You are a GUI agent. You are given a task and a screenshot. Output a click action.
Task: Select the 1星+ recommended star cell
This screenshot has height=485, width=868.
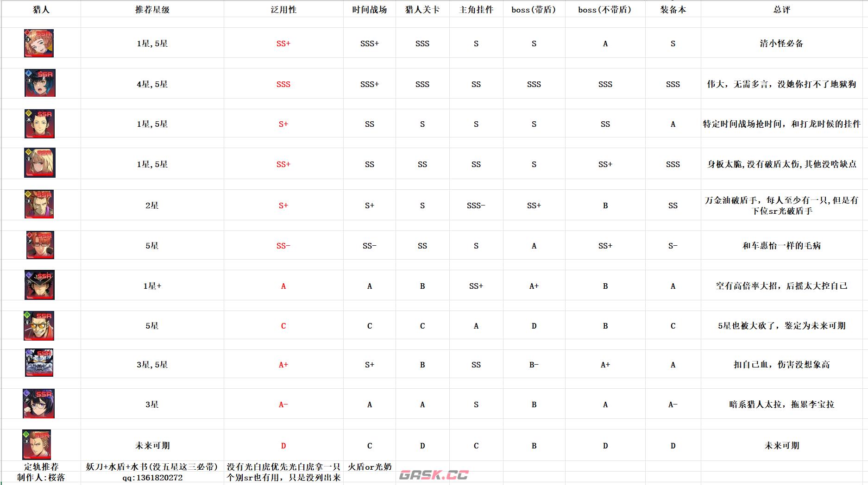[x=152, y=286]
